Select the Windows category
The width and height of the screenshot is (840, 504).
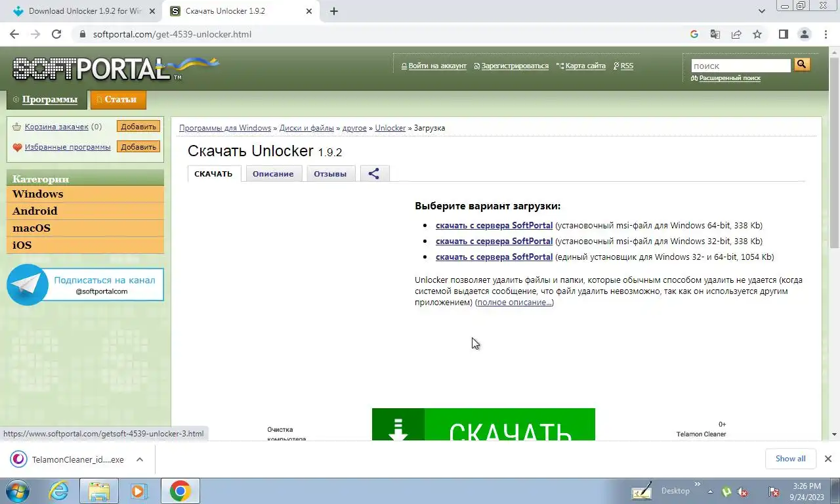click(x=85, y=194)
